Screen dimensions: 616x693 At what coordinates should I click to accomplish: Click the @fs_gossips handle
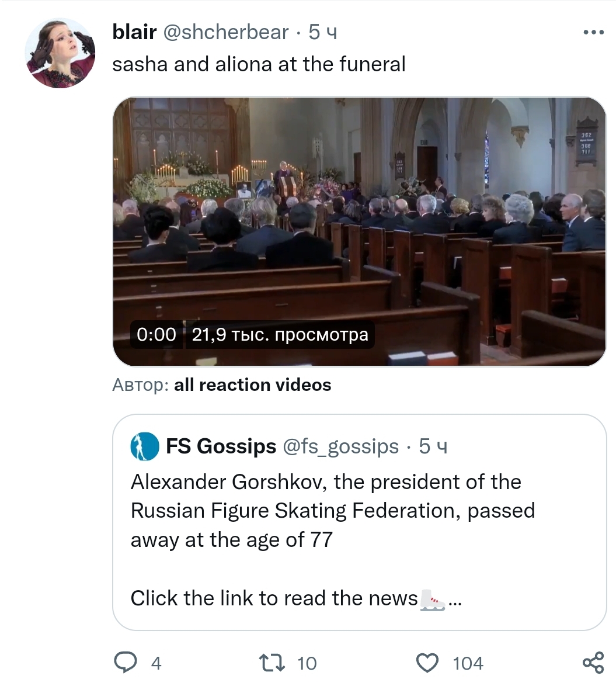click(340, 447)
